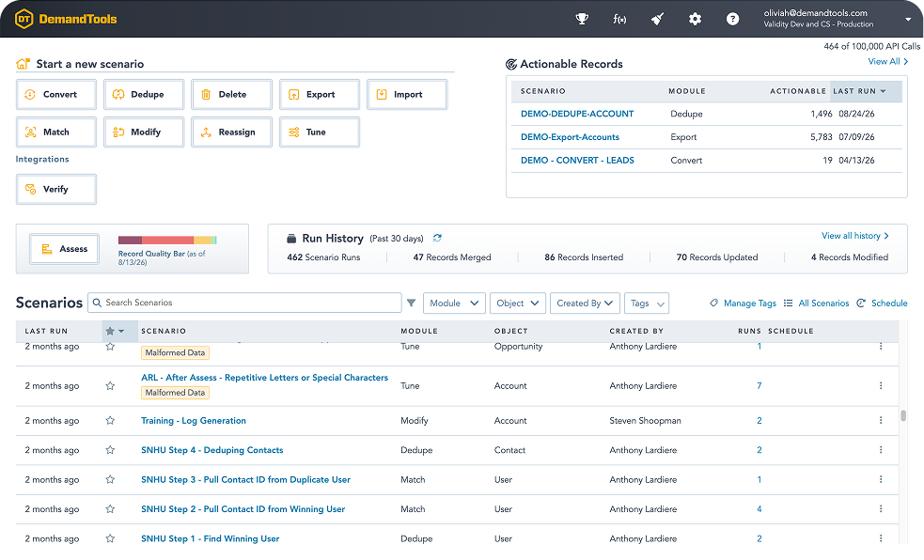The image size is (924, 560).
Task: Refresh the Run History icon
Action: [437, 238]
